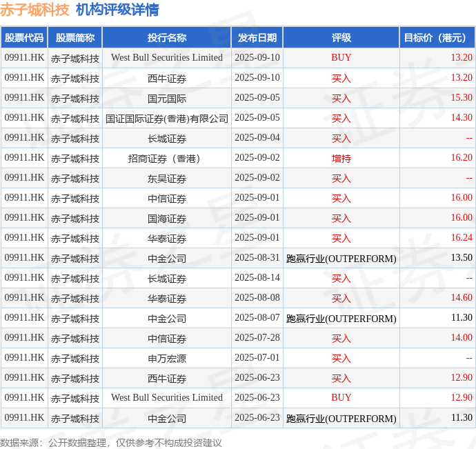Screen dimensions: 476x449
Task: Click the 2025-09-10 date in West Bull row
Action: [x=257, y=57]
